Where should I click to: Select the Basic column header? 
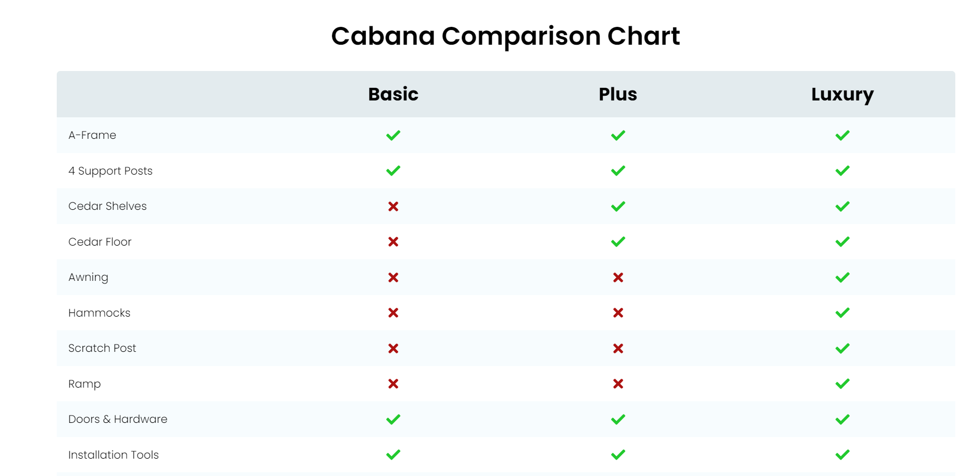(x=393, y=94)
